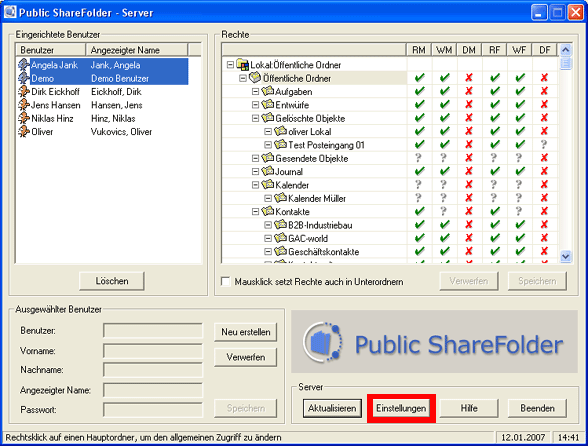This screenshot has height=446, width=588.
Task: Click the Demo user icon
Action: [24, 78]
